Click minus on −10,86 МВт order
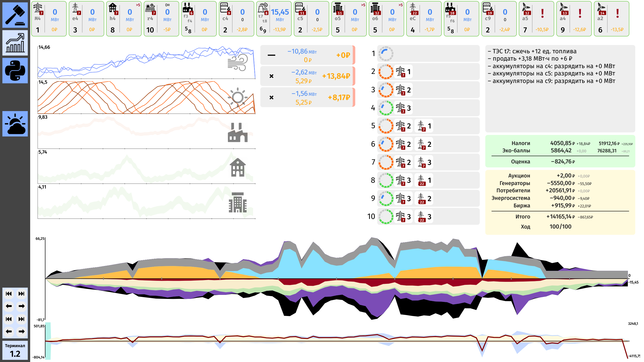Screen dimensions: 644x362 pos(271,55)
